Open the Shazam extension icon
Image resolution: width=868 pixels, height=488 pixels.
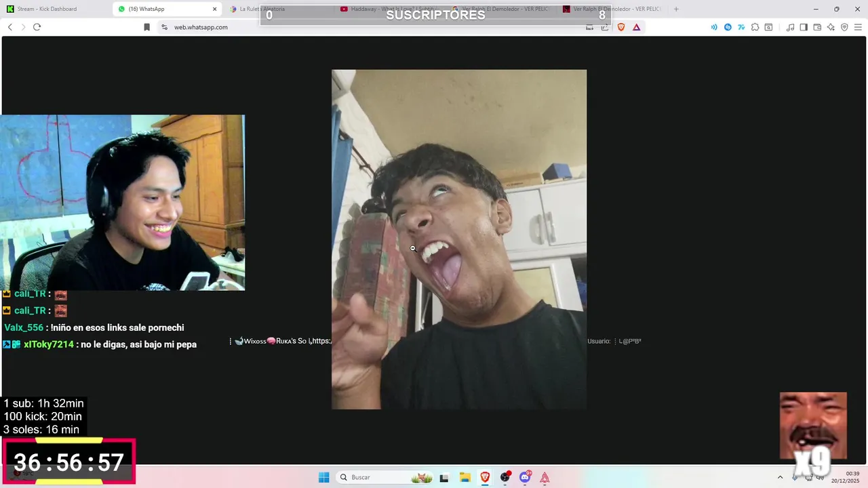click(x=728, y=27)
